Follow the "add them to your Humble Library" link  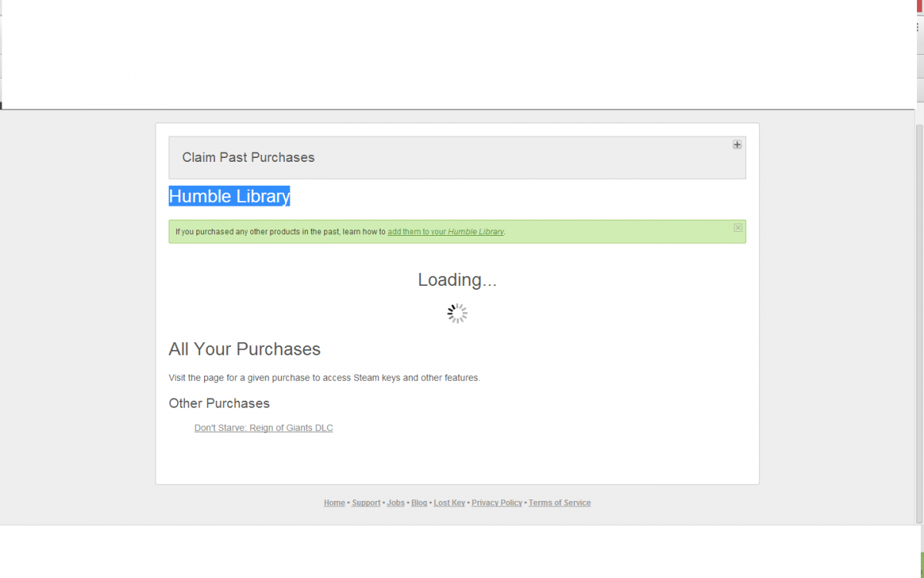click(x=446, y=232)
